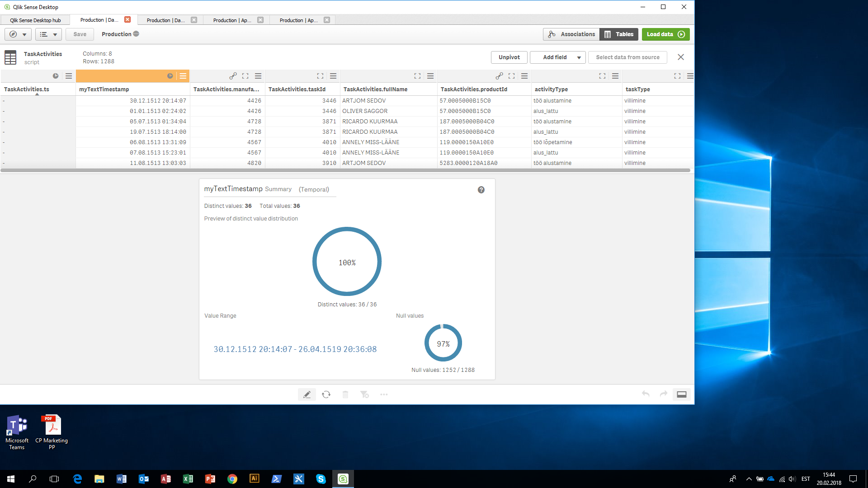Toggle the summary panel visibility button
Screen dimensions: 868x488
(682, 394)
